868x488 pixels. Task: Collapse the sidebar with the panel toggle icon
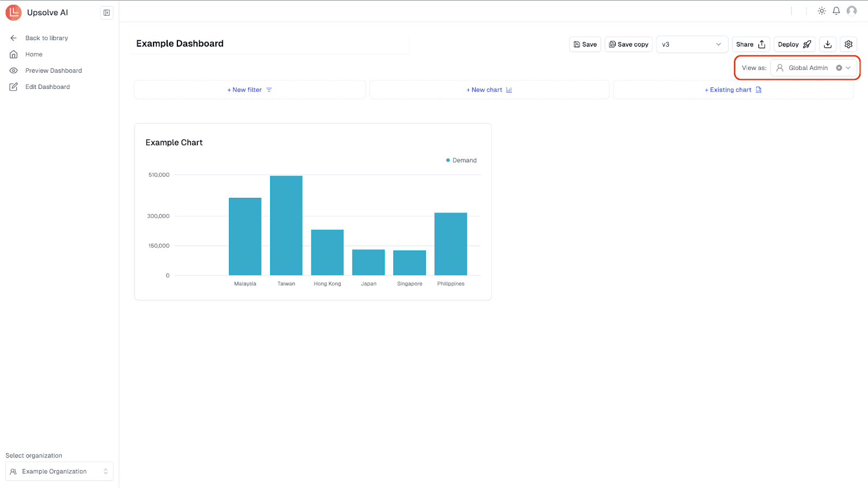106,12
